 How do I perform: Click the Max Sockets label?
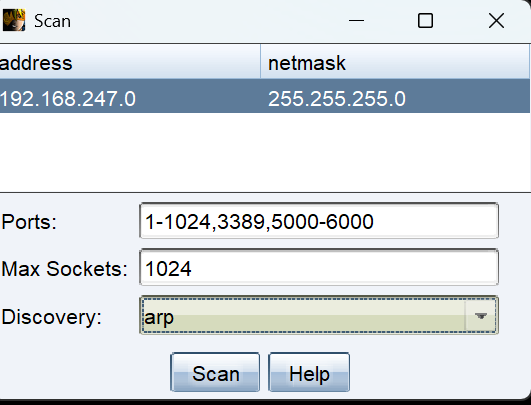click(64, 269)
